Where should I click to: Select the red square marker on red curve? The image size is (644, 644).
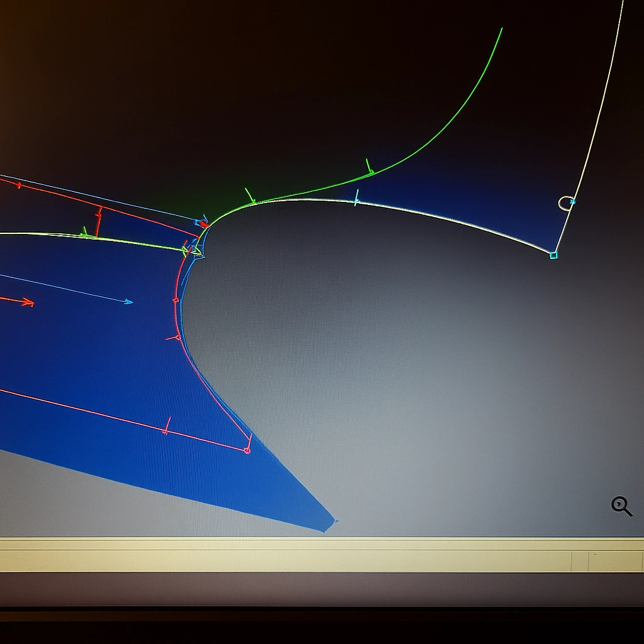175,300
